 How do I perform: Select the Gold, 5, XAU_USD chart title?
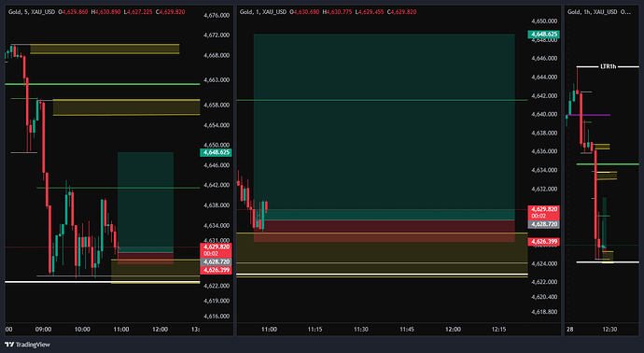point(32,12)
